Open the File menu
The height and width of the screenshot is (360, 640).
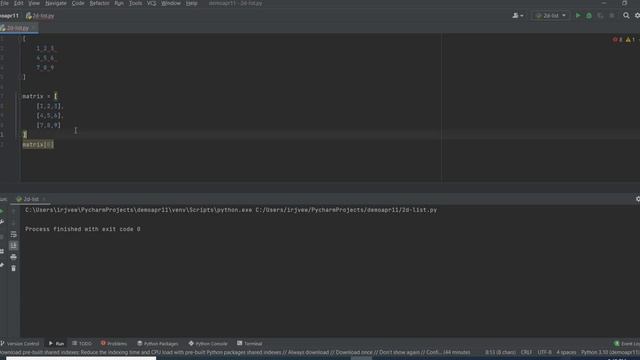click(4, 3)
